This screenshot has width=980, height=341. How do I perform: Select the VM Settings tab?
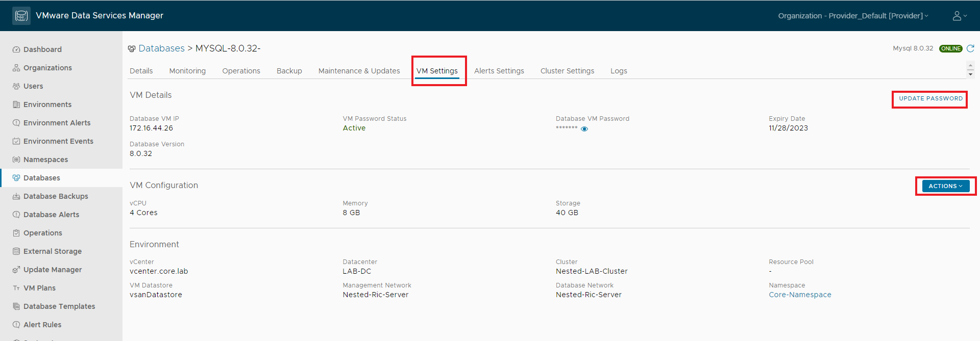pyautogui.click(x=437, y=71)
